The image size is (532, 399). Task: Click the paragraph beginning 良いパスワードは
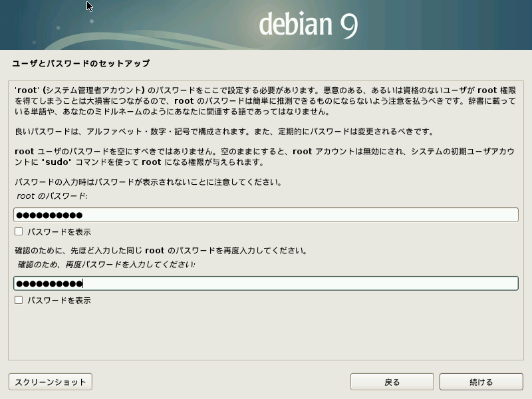pos(224,132)
